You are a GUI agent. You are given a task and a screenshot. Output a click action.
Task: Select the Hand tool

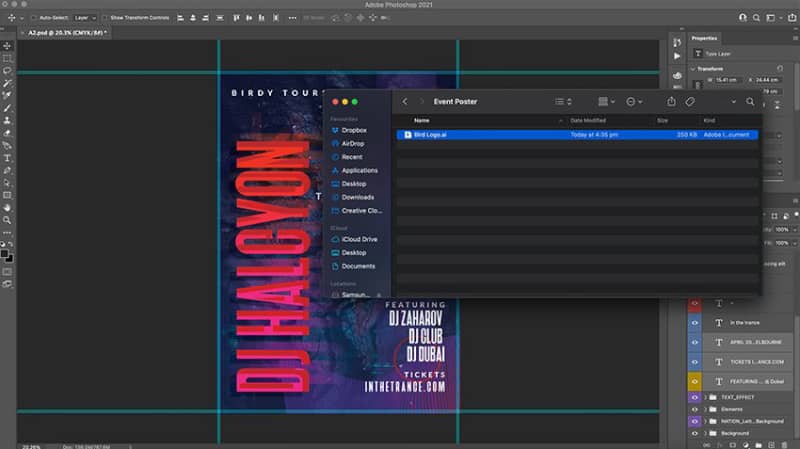tap(7, 208)
